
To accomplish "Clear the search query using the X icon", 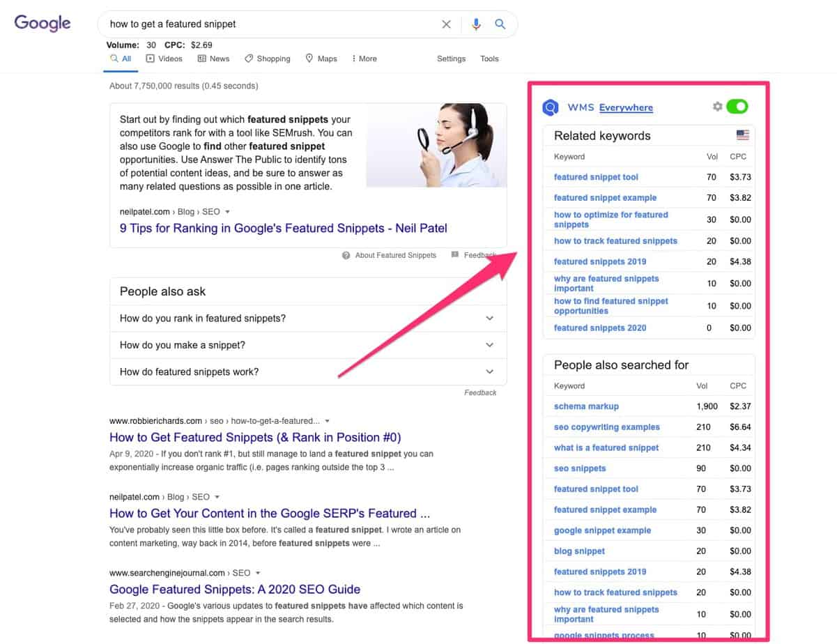I will (x=447, y=24).
